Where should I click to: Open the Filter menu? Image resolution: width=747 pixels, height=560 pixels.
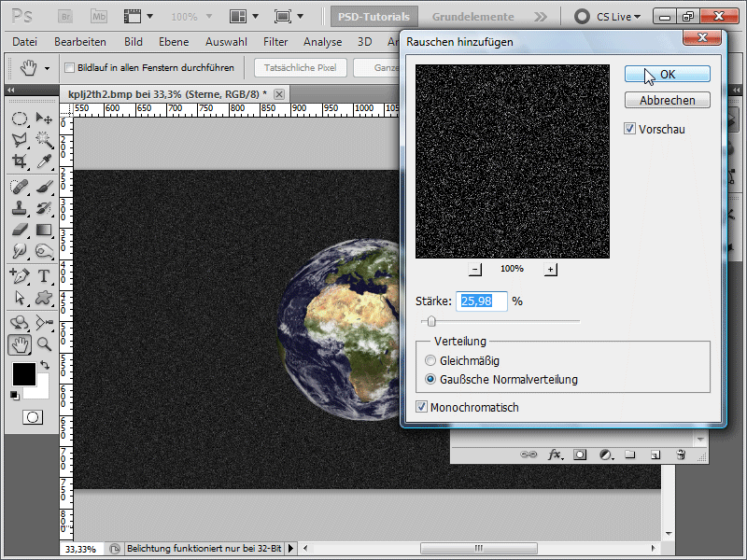[275, 42]
